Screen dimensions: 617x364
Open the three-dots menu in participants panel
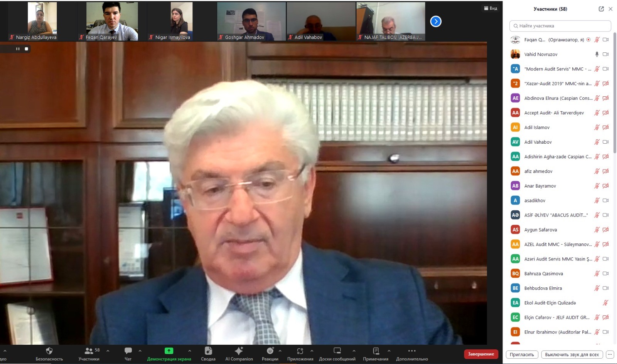pos(610,355)
